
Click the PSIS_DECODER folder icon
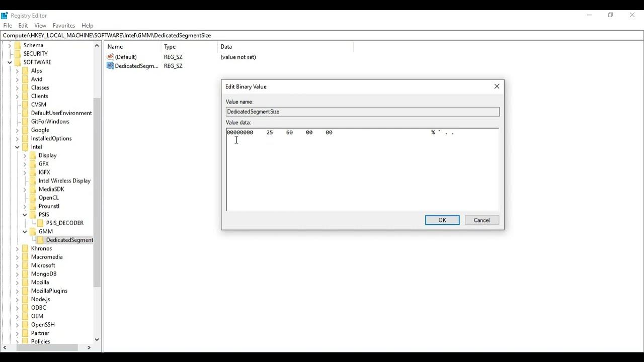pos(41,223)
